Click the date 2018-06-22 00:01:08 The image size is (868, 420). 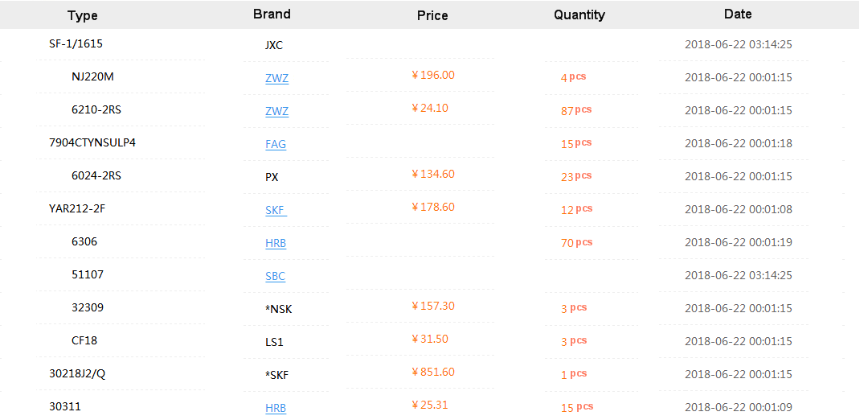coord(738,210)
